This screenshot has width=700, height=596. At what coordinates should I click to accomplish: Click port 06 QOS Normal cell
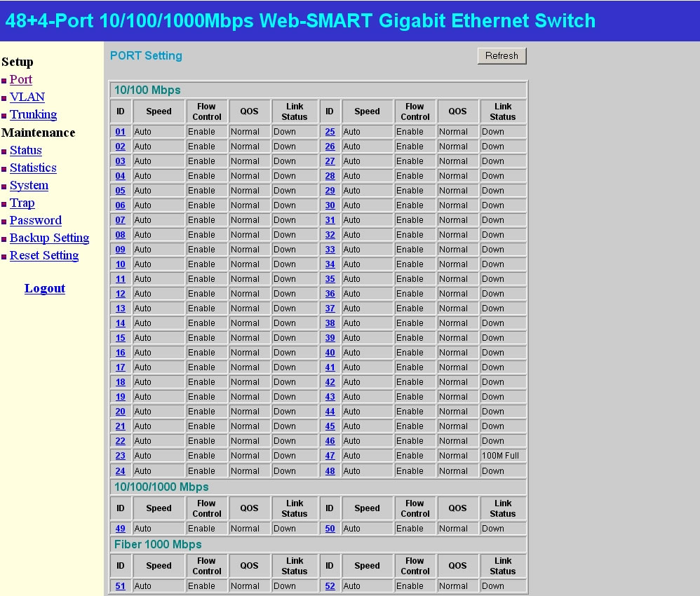point(249,205)
